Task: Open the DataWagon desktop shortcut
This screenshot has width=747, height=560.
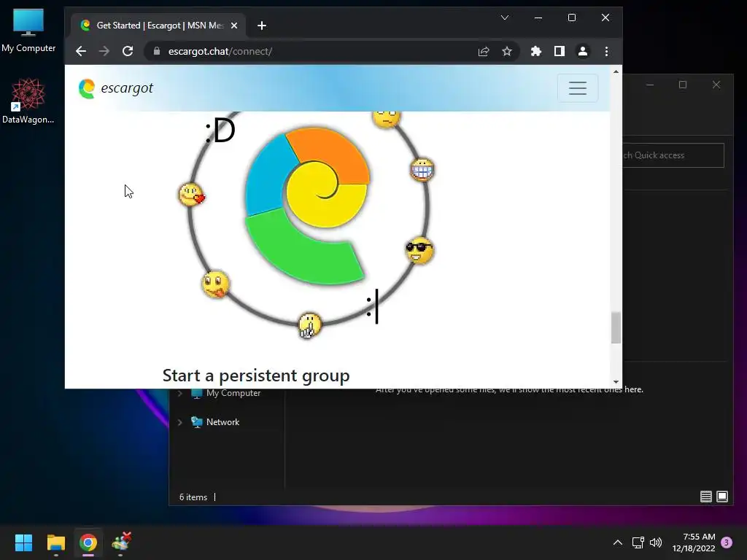Action: pos(28,101)
